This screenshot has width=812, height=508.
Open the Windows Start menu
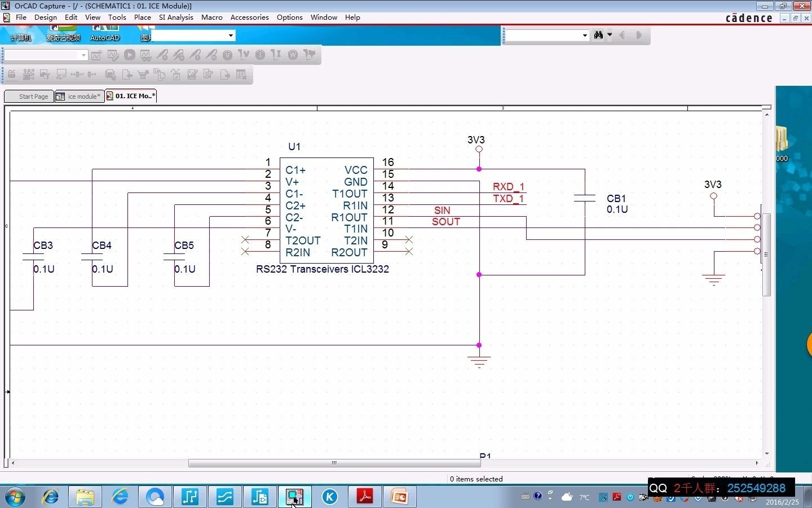[x=15, y=497]
